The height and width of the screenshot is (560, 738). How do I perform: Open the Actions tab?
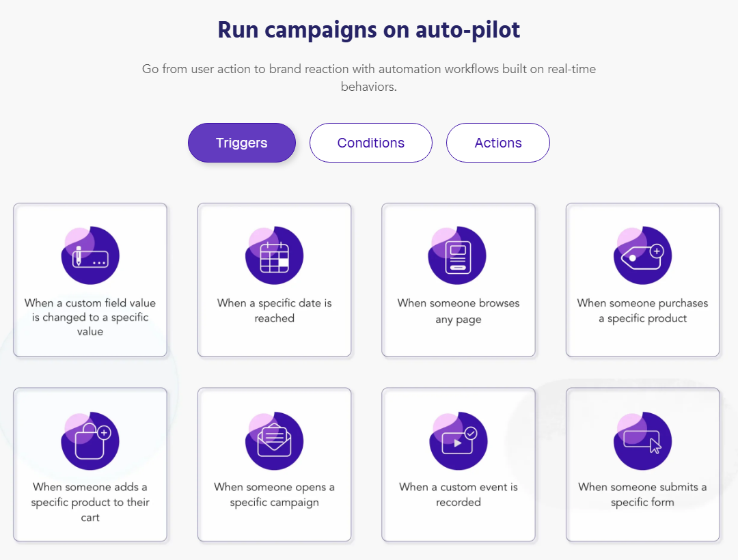click(498, 143)
